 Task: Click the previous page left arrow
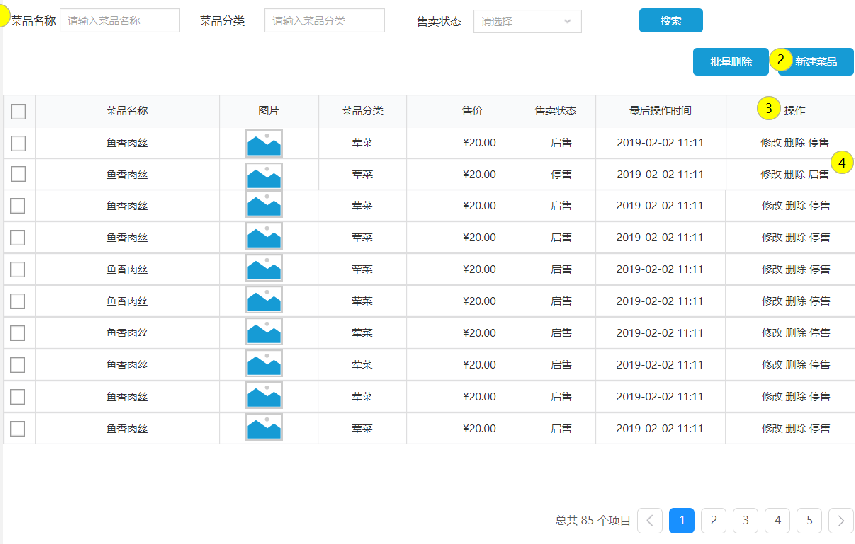tap(650, 520)
